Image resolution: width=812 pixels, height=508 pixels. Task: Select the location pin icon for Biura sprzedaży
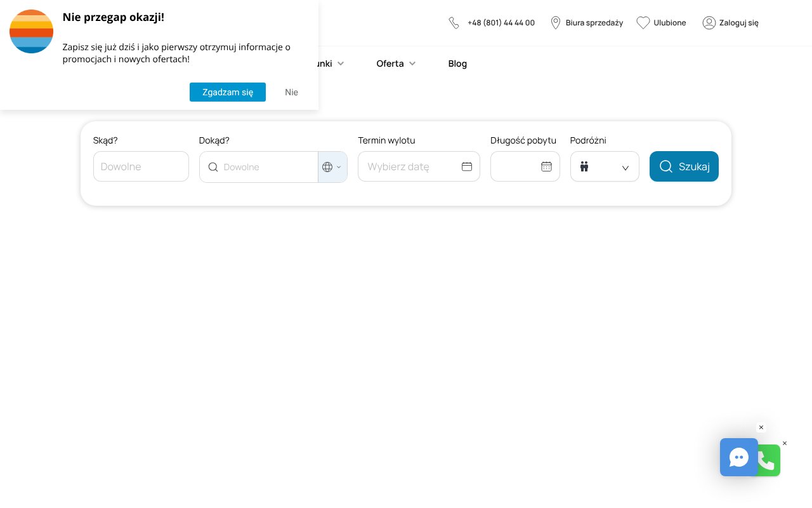pyautogui.click(x=556, y=23)
